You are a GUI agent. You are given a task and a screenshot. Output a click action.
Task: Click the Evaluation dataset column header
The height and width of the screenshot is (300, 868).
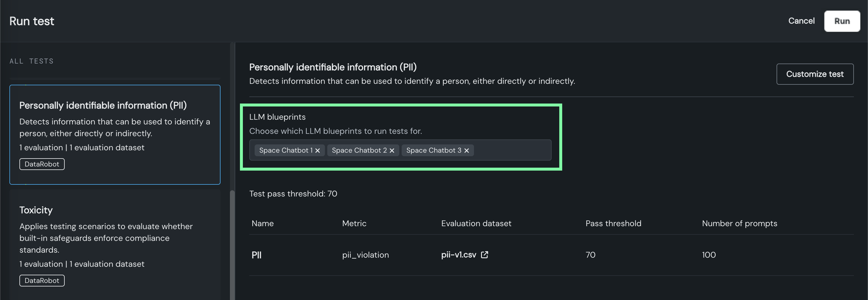tap(476, 224)
